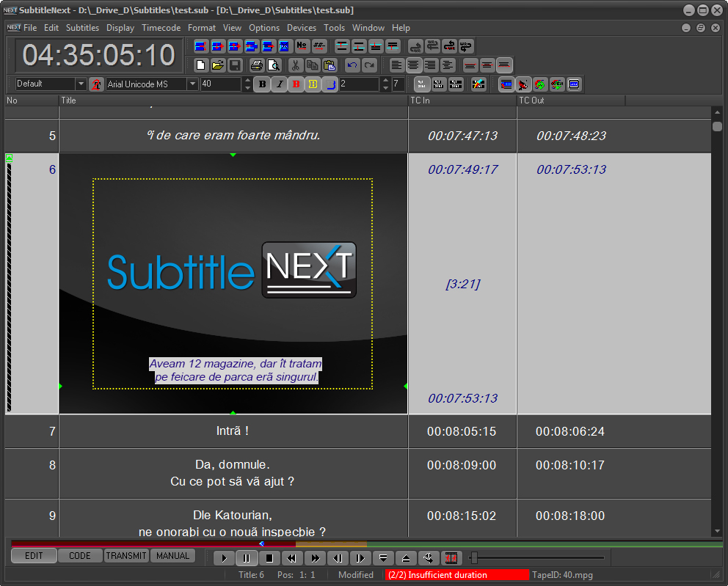The height and width of the screenshot is (586, 728).
Task: Click the color picker pencil icon
Action: pos(478,84)
